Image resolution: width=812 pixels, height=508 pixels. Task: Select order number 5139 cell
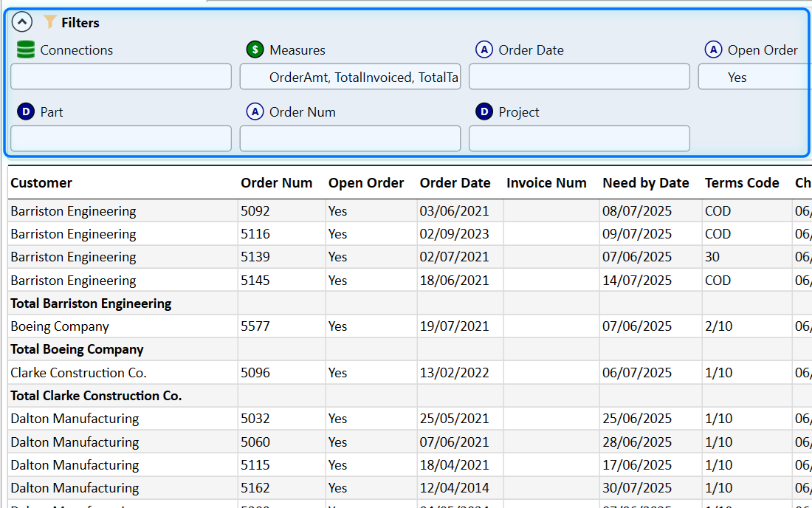click(282, 257)
